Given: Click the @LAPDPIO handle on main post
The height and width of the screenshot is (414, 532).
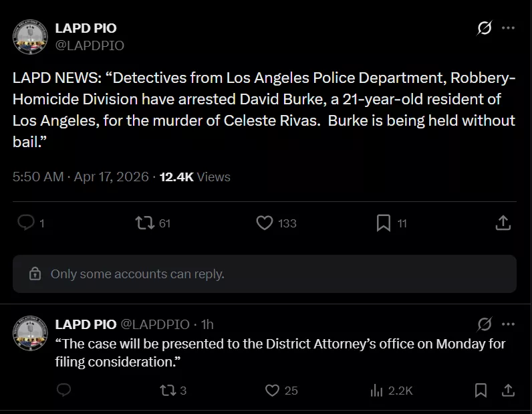Looking at the screenshot, I should 90,45.
